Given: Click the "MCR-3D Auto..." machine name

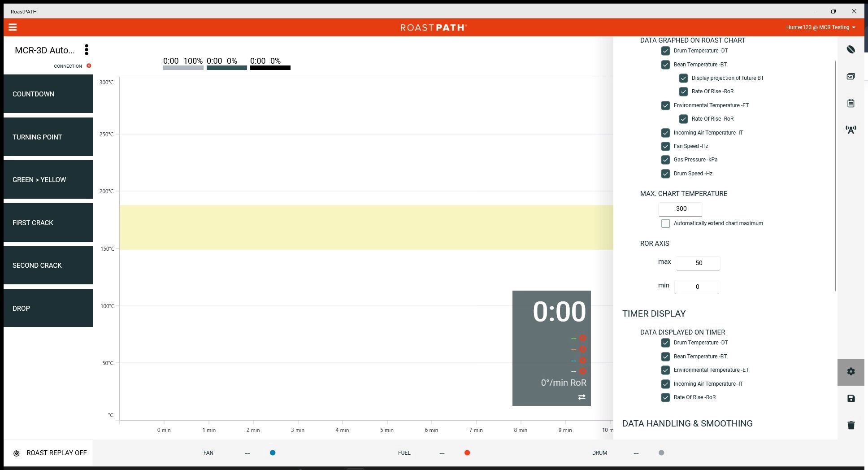Looking at the screenshot, I should coord(45,50).
